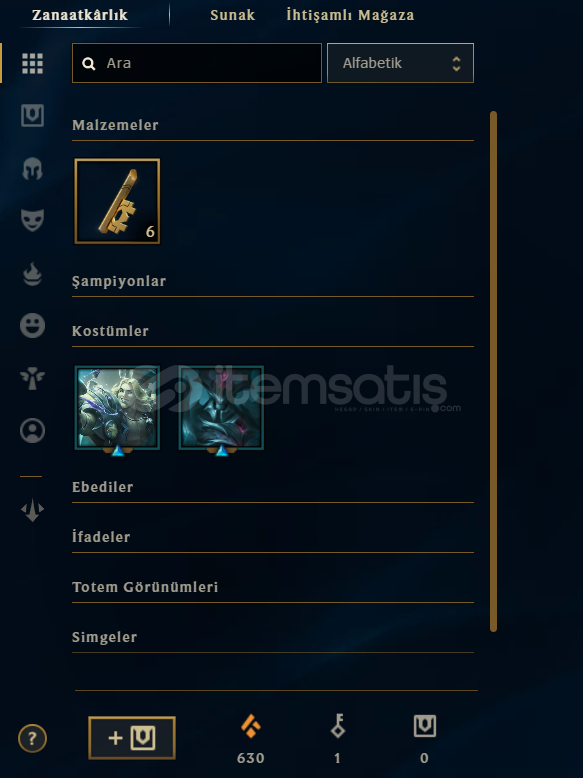
Task: Click the sort dropdown arrows
Action: [456, 64]
